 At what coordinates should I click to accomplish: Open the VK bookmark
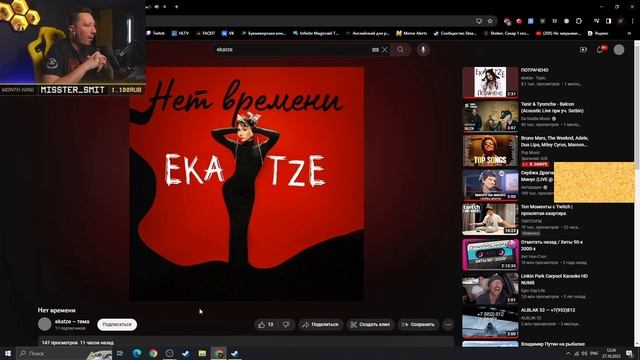point(228,33)
